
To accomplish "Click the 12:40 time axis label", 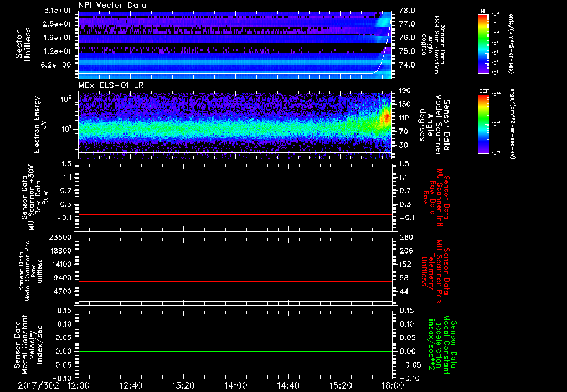I will pos(131,385).
